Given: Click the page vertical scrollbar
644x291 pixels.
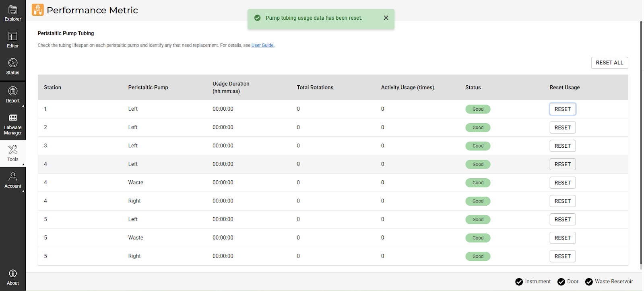Looking at the screenshot, I should 641,145.
